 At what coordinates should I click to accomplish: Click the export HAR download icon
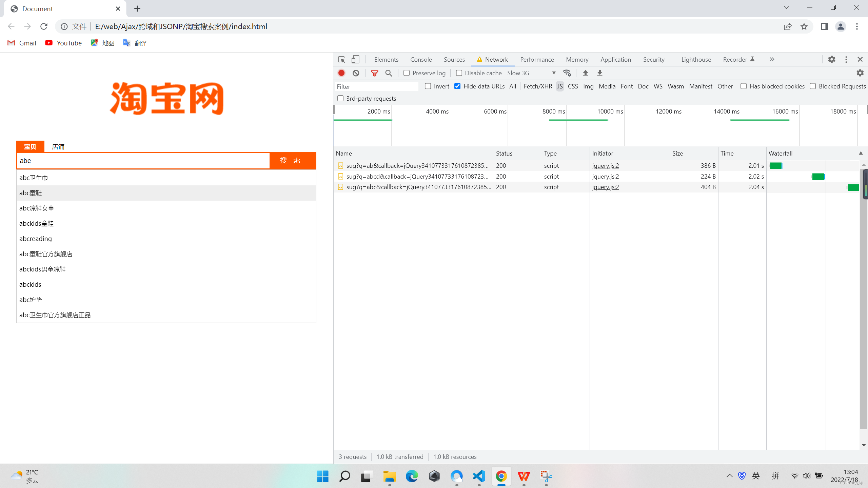[599, 73]
